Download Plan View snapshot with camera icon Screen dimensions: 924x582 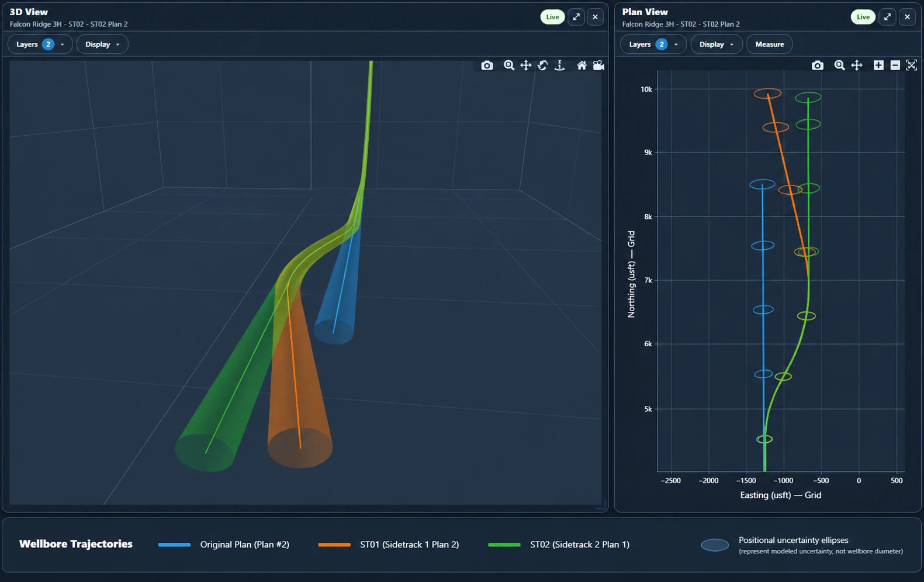tap(818, 66)
